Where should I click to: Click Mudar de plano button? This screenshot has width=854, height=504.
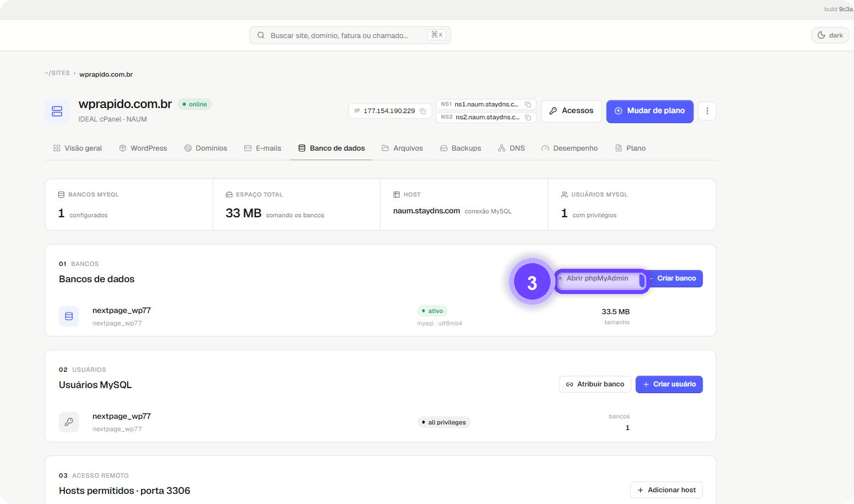(650, 111)
